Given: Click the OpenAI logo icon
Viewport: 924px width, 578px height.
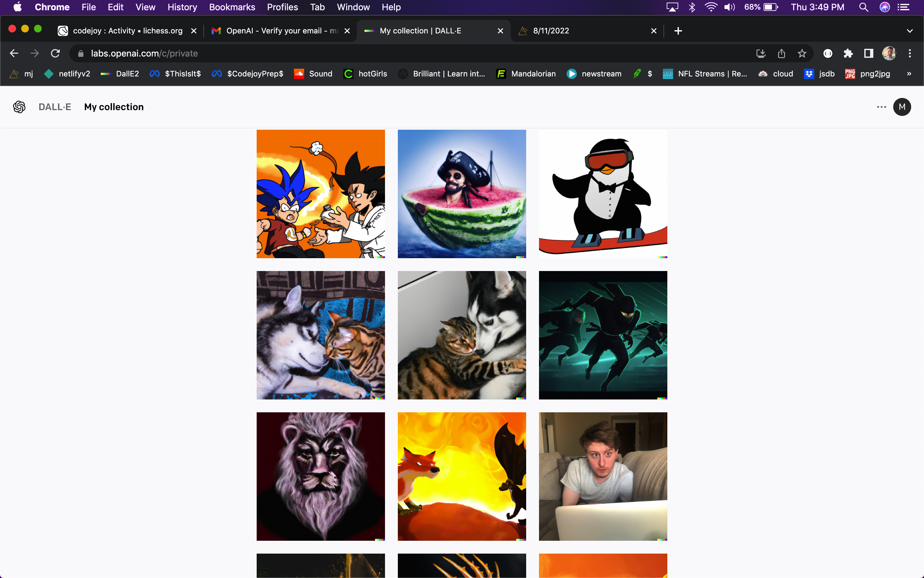Looking at the screenshot, I should tap(19, 107).
